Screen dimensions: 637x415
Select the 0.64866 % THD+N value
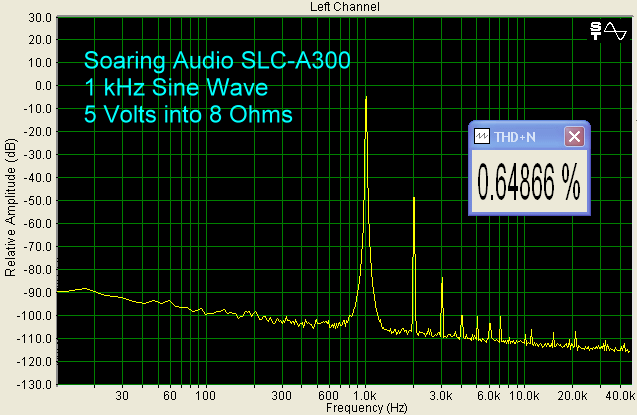(x=528, y=182)
